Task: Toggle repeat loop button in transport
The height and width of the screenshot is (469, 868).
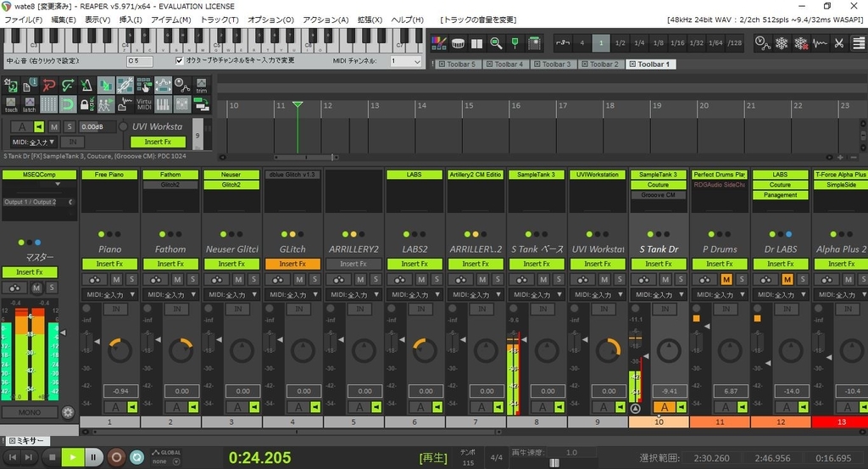Action: 136,457
